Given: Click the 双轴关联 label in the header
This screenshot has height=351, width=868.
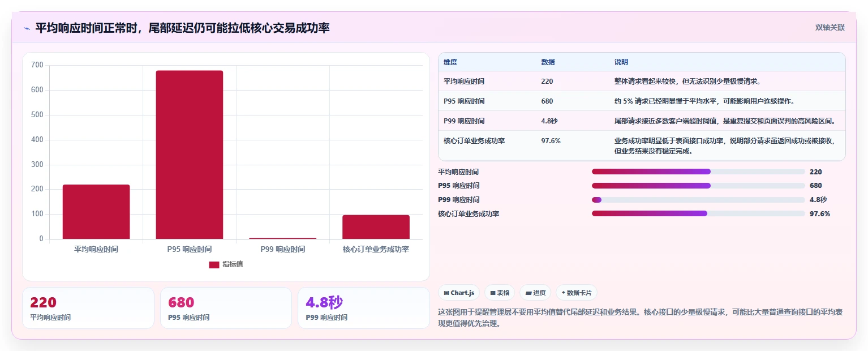Looking at the screenshot, I should tap(830, 27).
